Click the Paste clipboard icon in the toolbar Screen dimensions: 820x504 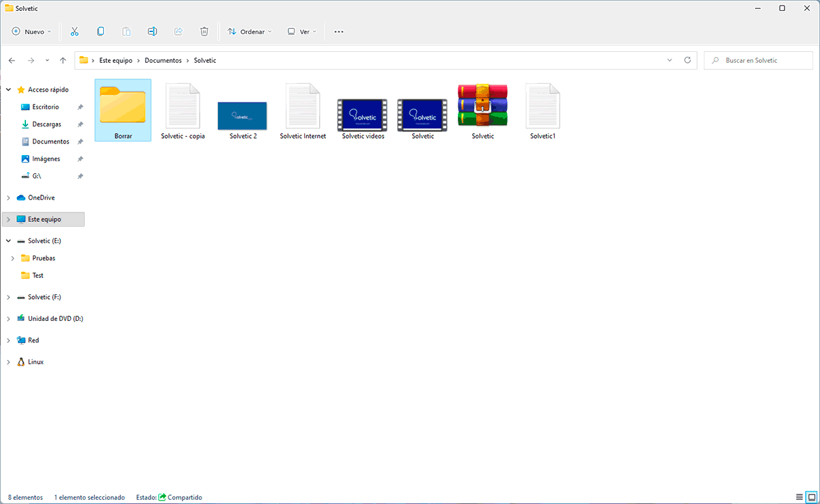(126, 31)
